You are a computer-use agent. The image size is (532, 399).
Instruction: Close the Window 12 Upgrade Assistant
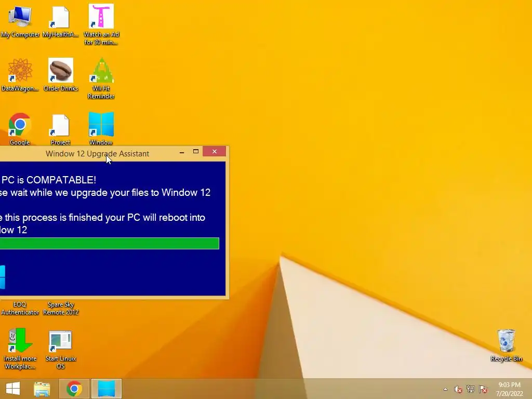[x=215, y=151]
